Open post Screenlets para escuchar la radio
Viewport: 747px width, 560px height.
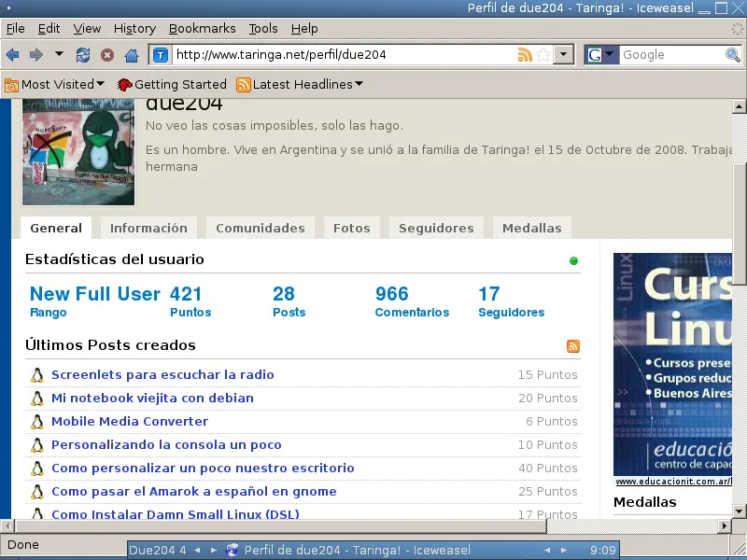pyautogui.click(x=162, y=375)
